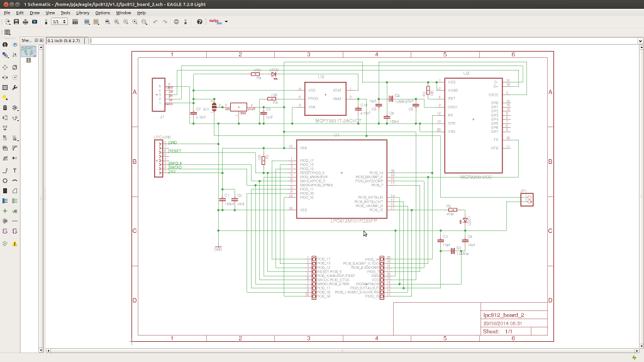
Task: Click the Grid settings icon
Action: click(x=7, y=32)
